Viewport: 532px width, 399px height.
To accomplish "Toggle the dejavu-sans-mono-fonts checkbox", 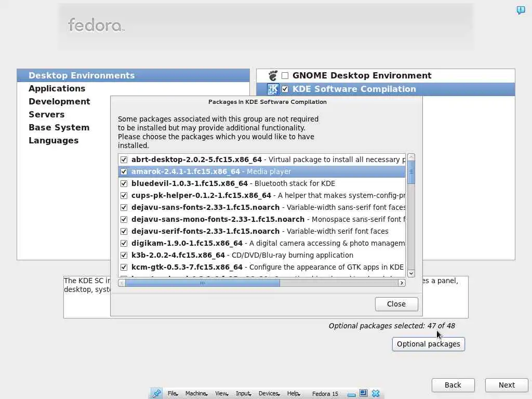I will [x=124, y=219].
